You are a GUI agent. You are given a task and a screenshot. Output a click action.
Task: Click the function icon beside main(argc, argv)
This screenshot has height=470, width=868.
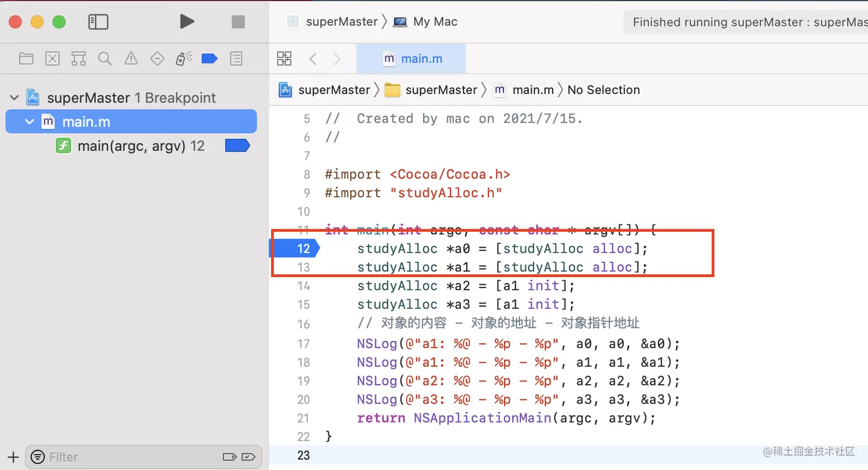tap(63, 146)
